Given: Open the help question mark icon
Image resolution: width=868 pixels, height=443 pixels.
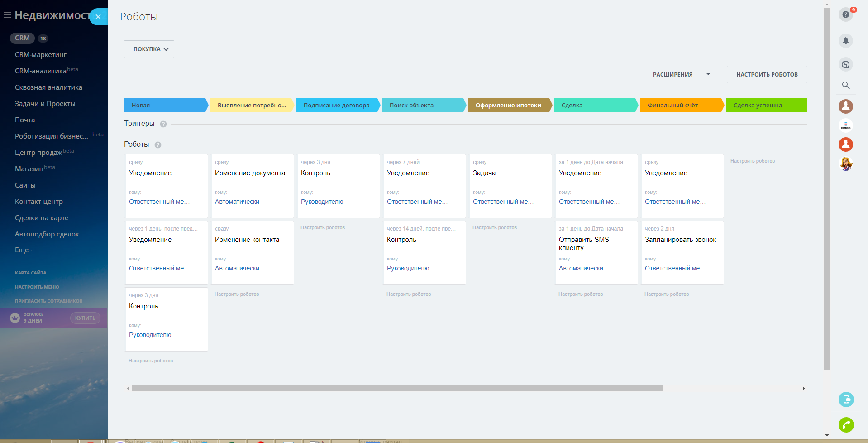Looking at the screenshot, I should (845, 14).
